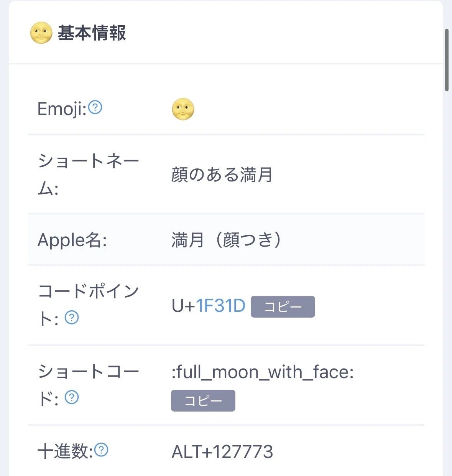This screenshot has height=476, width=452.
Task: Open the 1F31D code point link
Action: (220, 306)
